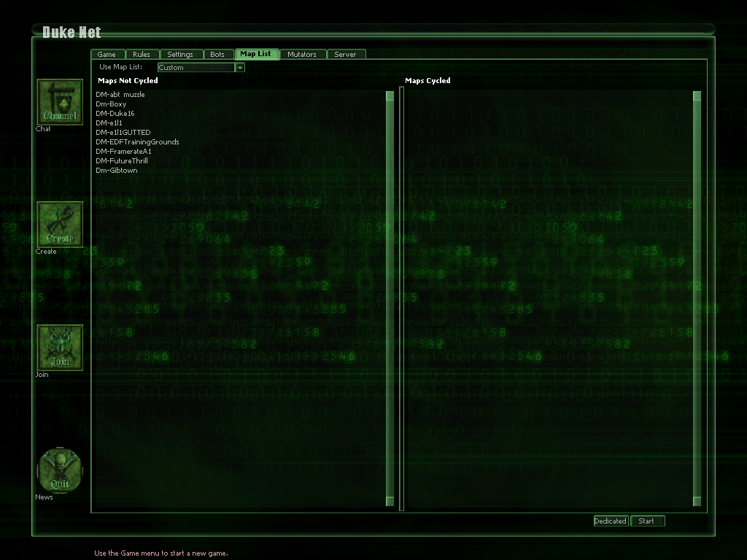Click the Maps Not Cycled scrollbar track
Image resolution: width=747 pixels, height=560 pixels.
(x=390, y=298)
